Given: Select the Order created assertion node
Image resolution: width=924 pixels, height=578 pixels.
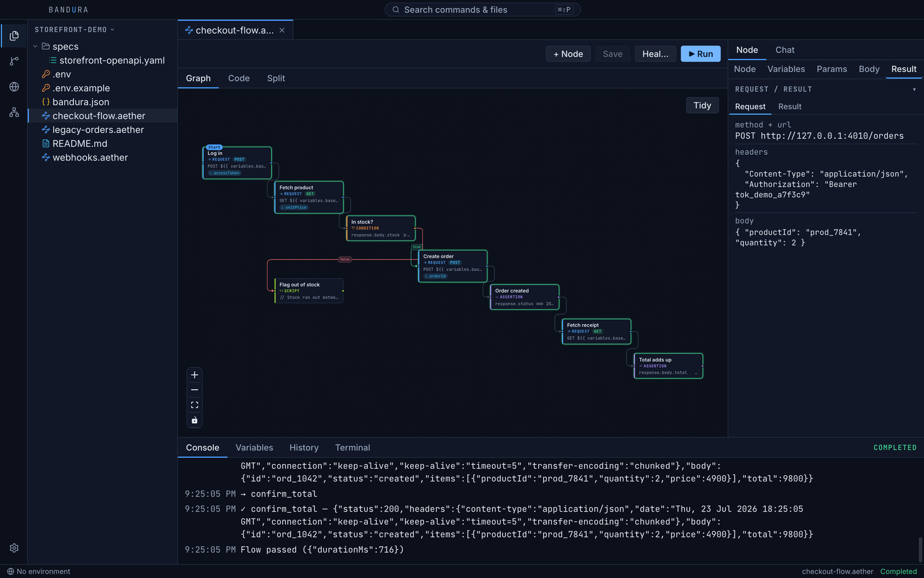Looking at the screenshot, I should [524, 297].
